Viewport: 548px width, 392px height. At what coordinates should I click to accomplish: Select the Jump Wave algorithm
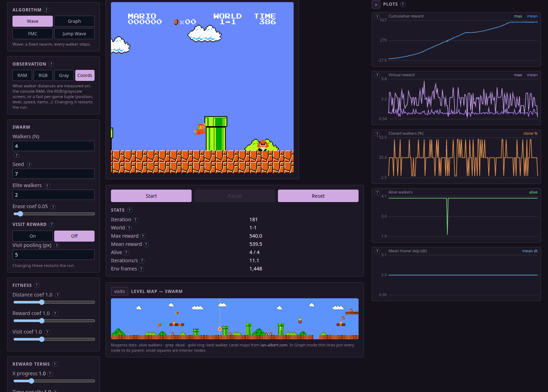tap(74, 34)
